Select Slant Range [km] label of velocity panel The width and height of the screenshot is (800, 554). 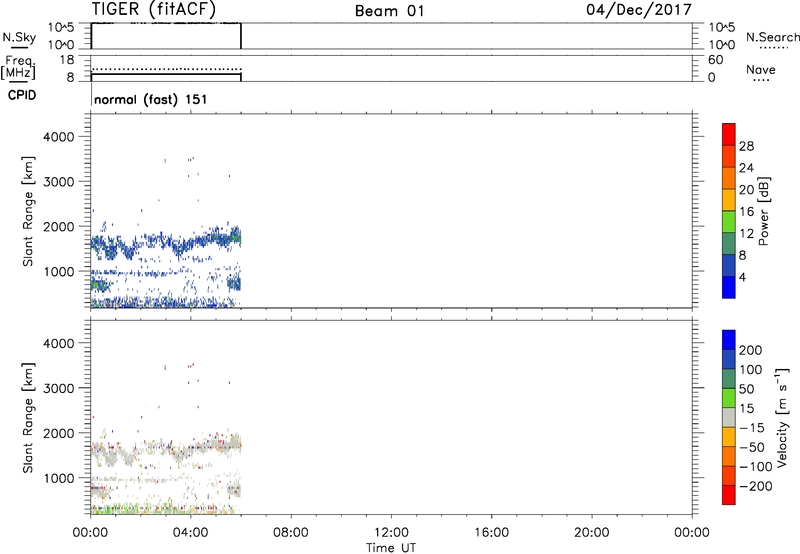pos(28,418)
